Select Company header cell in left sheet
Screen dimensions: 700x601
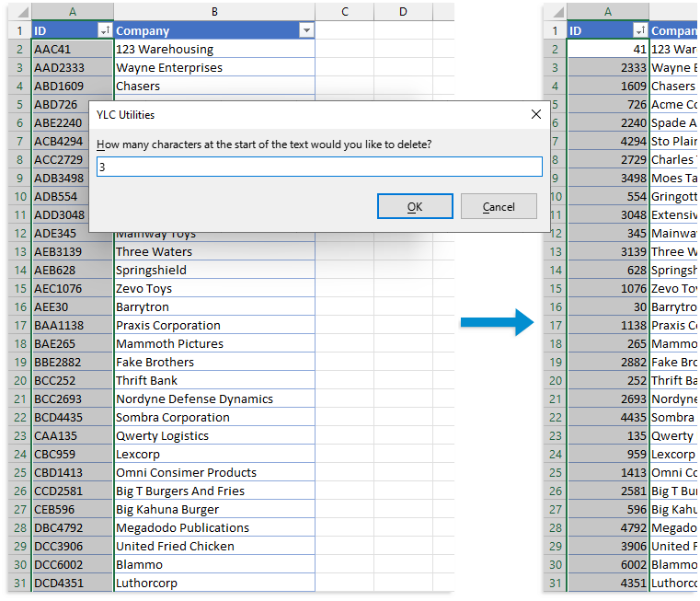(214, 30)
